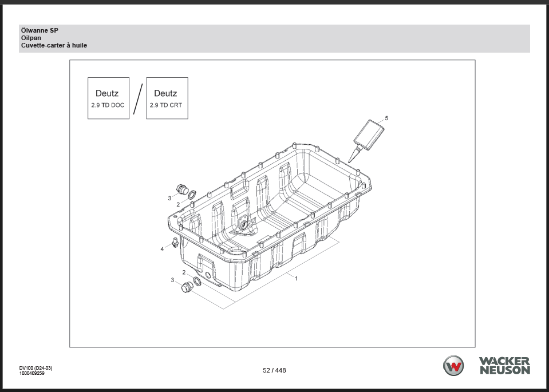549x392 pixels.
Task: Click callout number 4 left of the pan
Action: pos(162,250)
